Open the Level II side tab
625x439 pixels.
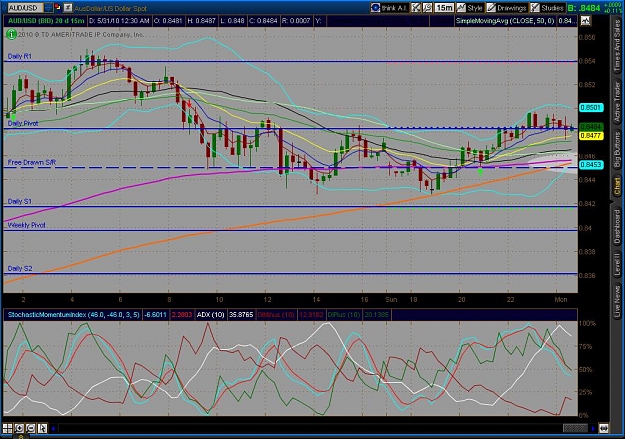pos(617,264)
